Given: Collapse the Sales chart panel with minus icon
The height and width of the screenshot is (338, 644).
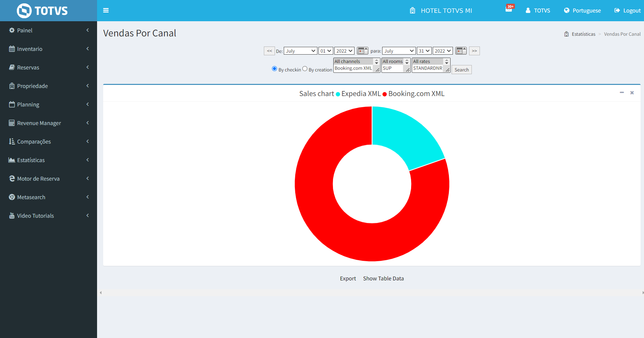Looking at the screenshot, I should pyautogui.click(x=622, y=93).
